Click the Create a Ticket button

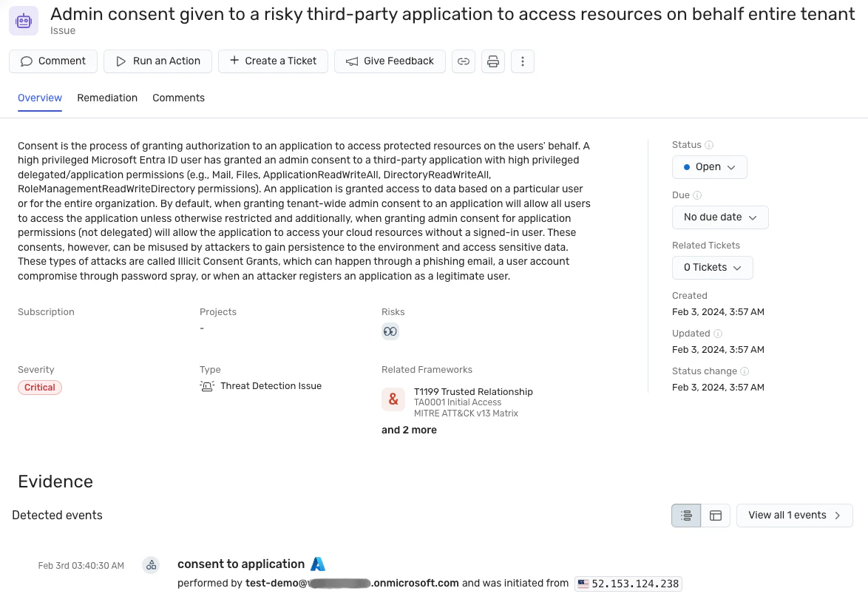tap(273, 61)
